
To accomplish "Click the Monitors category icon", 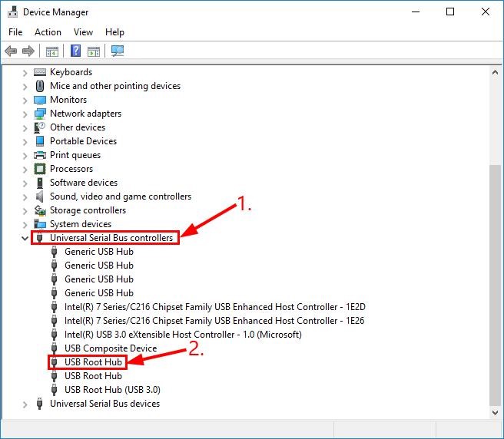I will pyautogui.click(x=40, y=100).
